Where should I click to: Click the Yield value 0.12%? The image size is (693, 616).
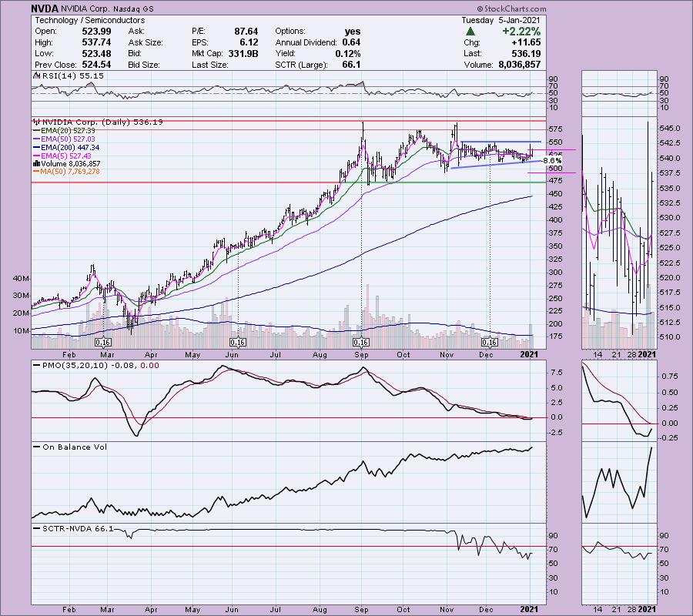click(347, 53)
